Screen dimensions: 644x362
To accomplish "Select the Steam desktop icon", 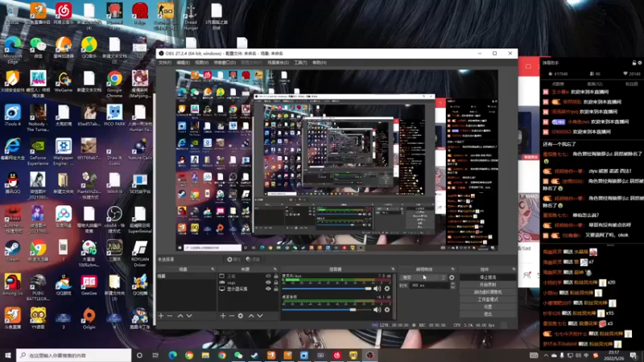I will click(x=12, y=251).
